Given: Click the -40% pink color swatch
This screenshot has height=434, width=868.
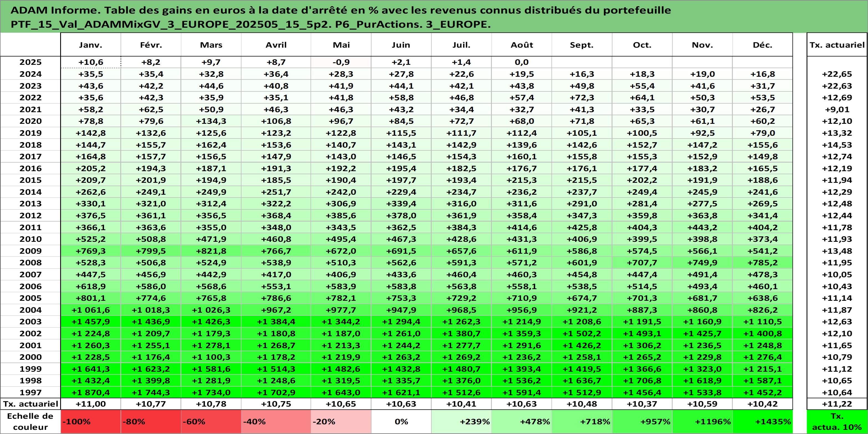Looking at the screenshot, I should click(276, 422).
